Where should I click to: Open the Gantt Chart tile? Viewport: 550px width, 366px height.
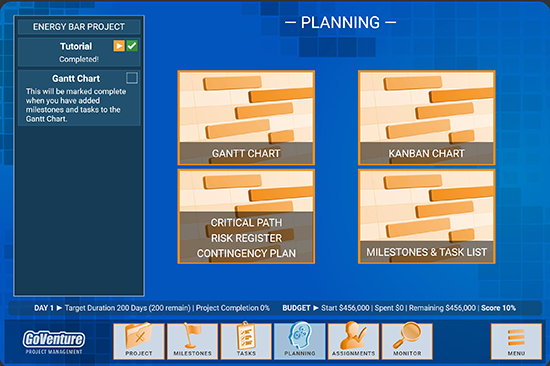(246, 118)
